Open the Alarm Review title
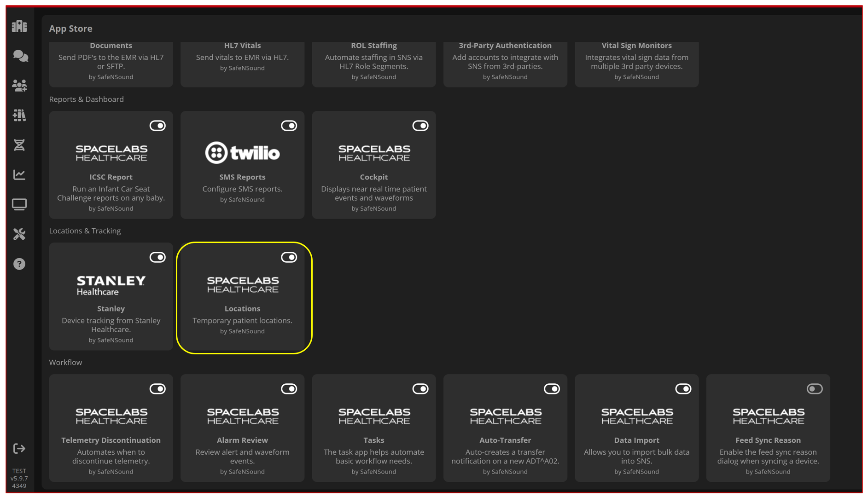868x497 pixels. click(242, 440)
